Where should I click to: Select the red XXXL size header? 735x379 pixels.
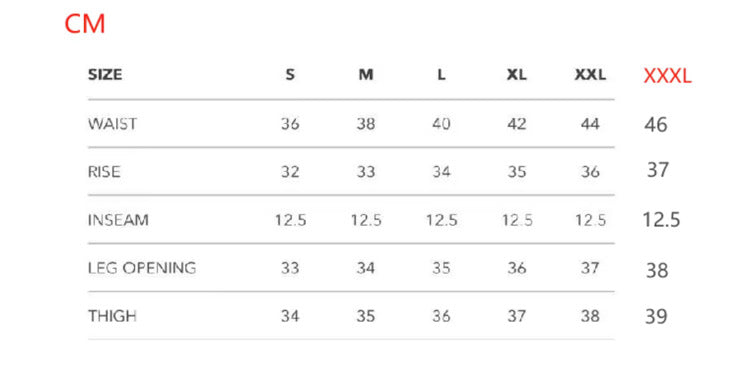(667, 76)
